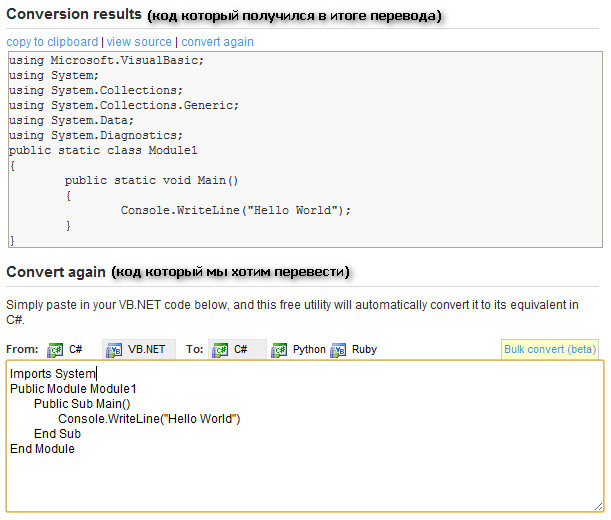Select C# label in the To group
The height and width of the screenshot is (520, 611).
[x=240, y=349]
